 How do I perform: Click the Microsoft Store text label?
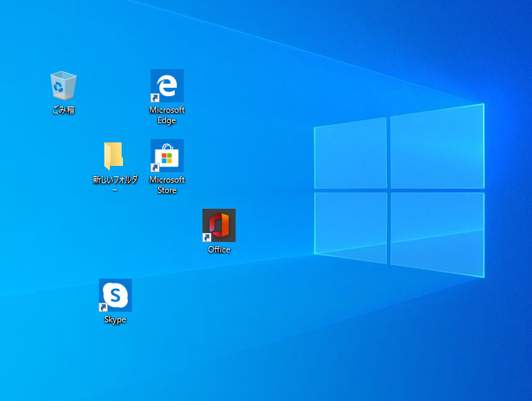click(167, 185)
